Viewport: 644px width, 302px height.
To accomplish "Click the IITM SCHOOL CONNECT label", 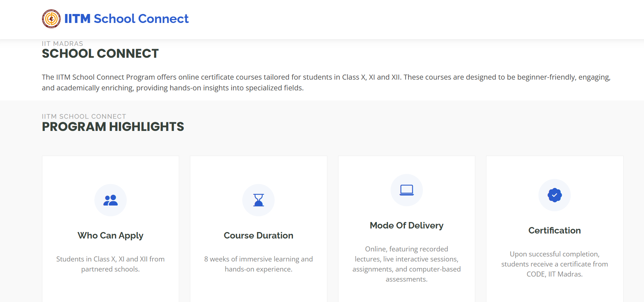I will [84, 116].
